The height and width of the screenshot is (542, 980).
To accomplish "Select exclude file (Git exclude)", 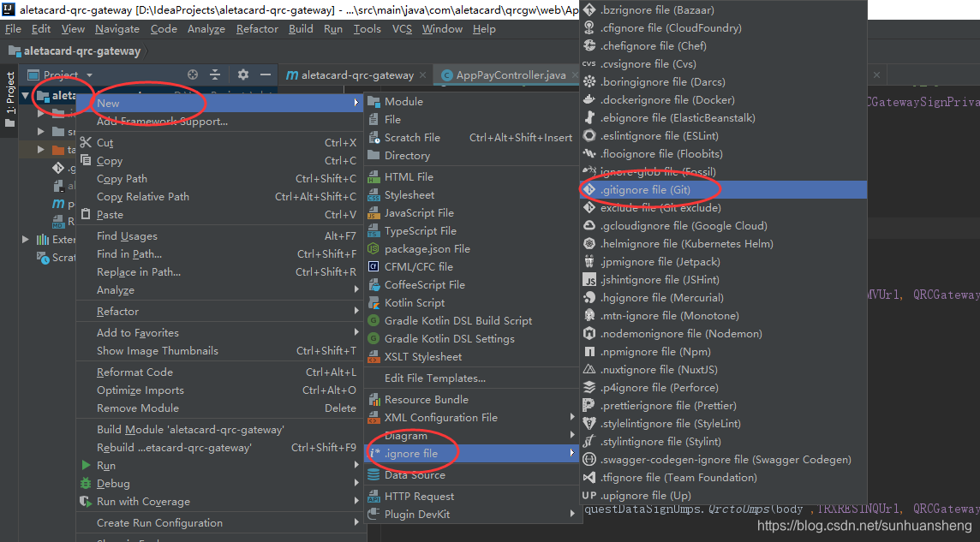I will (x=723, y=207).
